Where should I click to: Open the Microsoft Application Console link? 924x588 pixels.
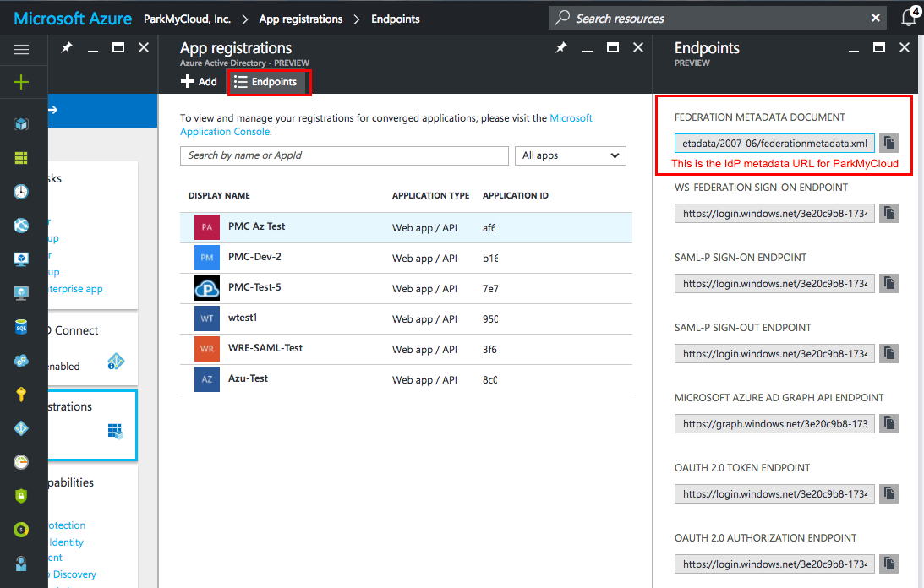click(x=386, y=125)
